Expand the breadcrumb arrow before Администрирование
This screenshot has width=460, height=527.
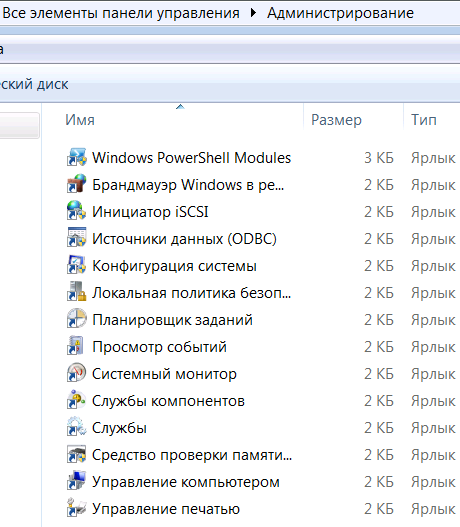coord(253,13)
